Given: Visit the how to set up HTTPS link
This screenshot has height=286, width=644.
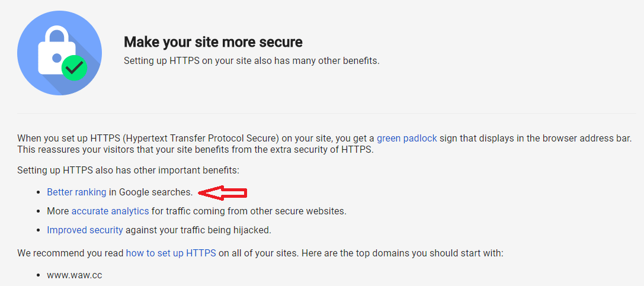Looking at the screenshot, I should point(171,253).
